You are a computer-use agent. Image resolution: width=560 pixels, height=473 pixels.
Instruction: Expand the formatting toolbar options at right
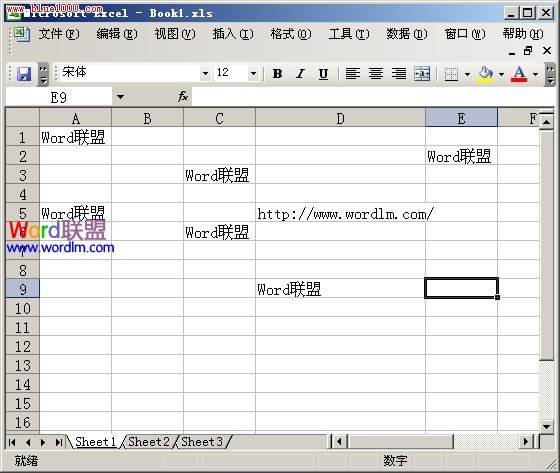(x=550, y=74)
